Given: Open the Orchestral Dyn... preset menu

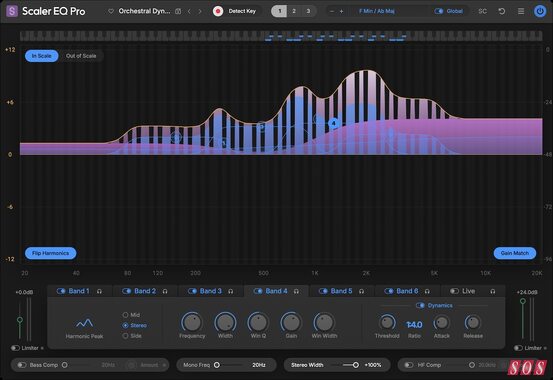Looking at the screenshot, I should click(x=144, y=11).
